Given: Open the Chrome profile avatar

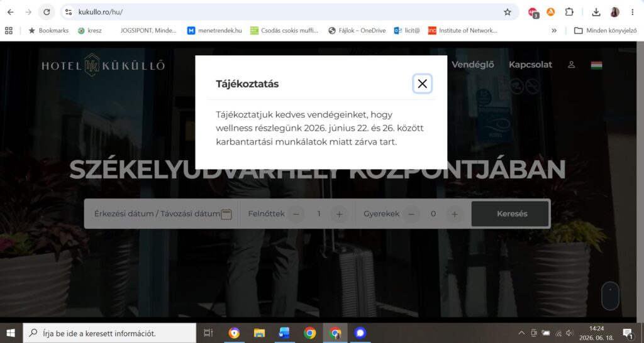Looking at the screenshot, I should pos(615,12).
